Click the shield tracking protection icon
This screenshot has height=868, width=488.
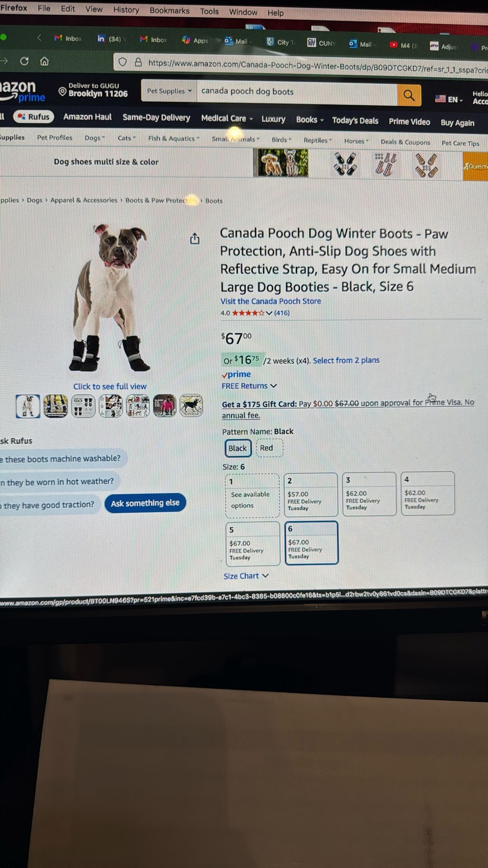(122, 62)
